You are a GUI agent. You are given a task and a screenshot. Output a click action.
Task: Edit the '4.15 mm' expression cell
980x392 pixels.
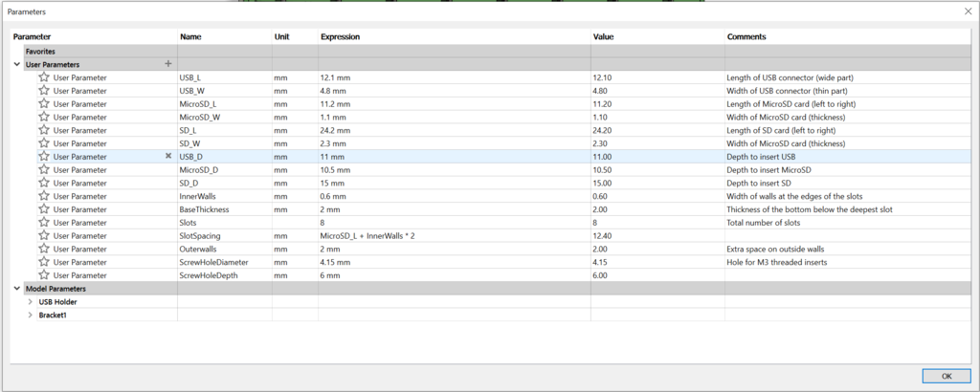click(455, 262)
